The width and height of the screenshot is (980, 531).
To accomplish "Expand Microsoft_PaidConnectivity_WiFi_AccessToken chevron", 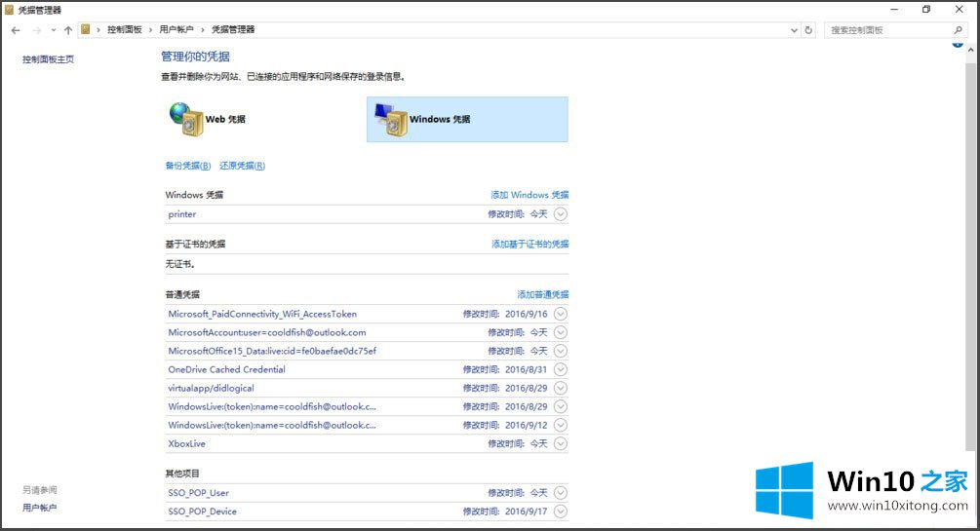I will 561,314.
